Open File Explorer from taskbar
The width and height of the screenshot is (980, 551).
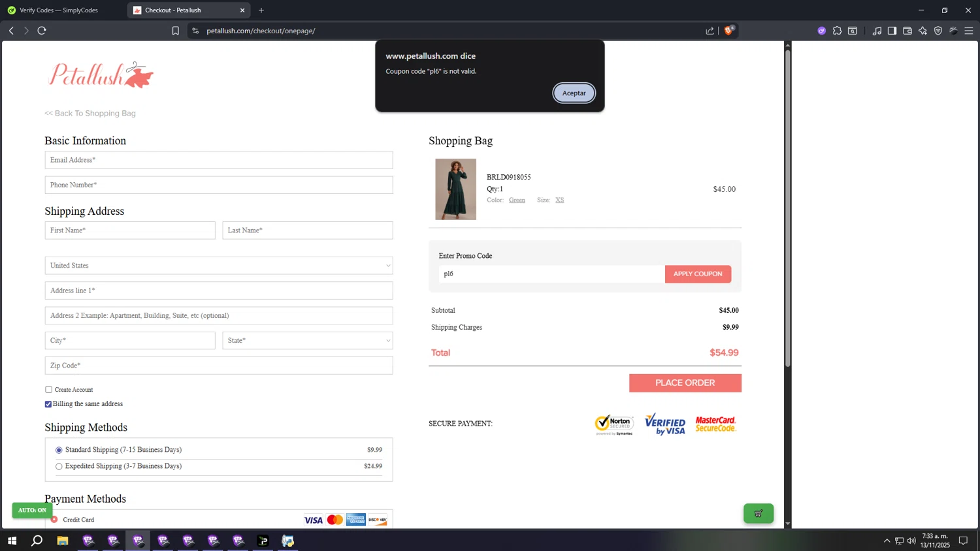[x=63, y=541]
